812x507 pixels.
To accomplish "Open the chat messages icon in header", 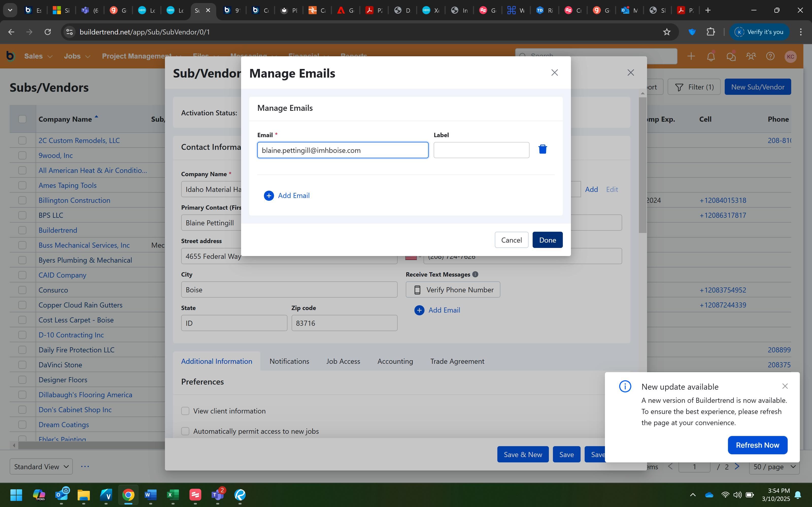I will [x=731, y=56].
